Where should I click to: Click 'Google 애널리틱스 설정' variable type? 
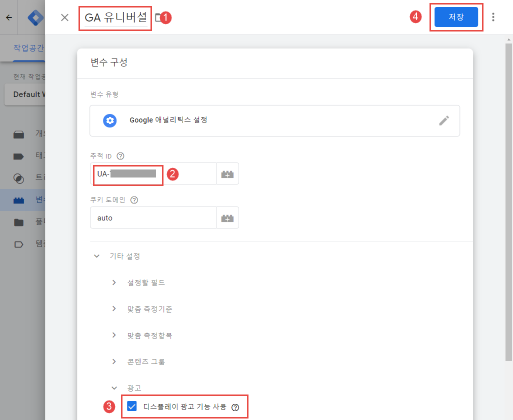point(168,120)
